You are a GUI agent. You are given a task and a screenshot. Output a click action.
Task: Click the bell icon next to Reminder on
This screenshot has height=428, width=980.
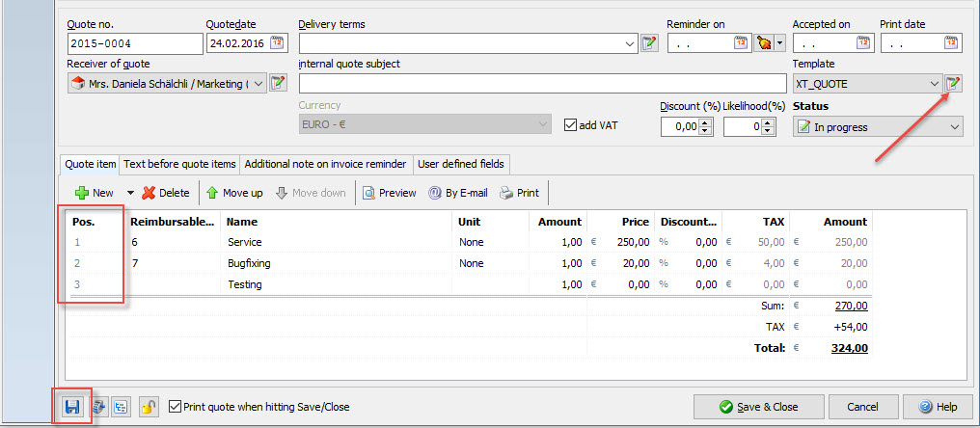coord(764,42)
